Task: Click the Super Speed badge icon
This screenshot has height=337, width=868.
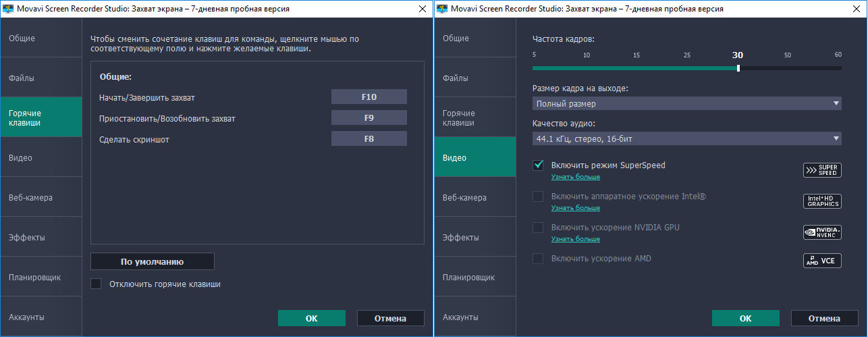Action: 822,170
